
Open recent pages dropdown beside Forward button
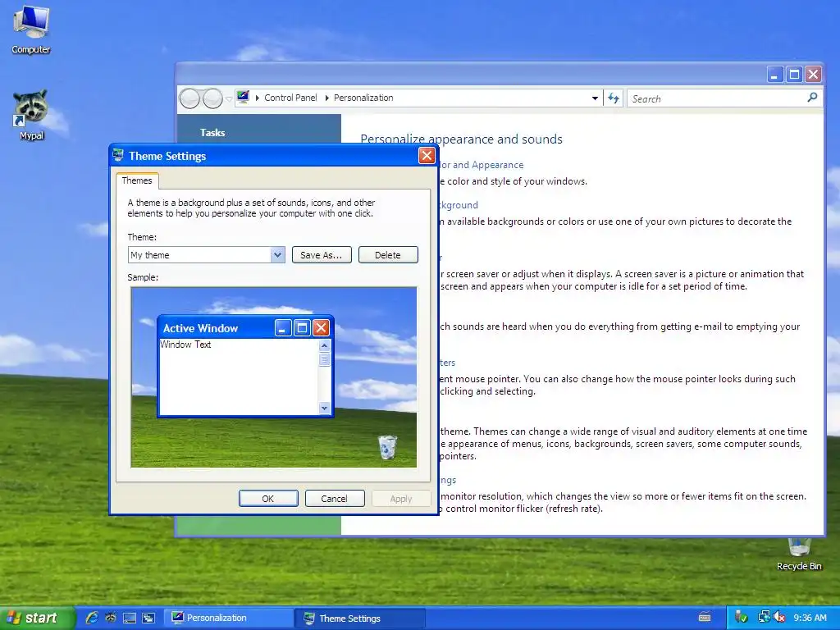229,98
